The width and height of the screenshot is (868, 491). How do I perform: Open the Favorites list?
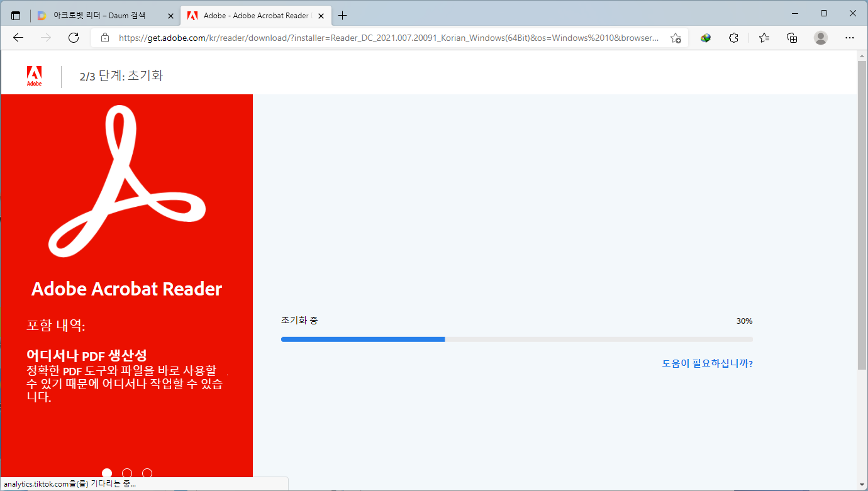(764, 38)
